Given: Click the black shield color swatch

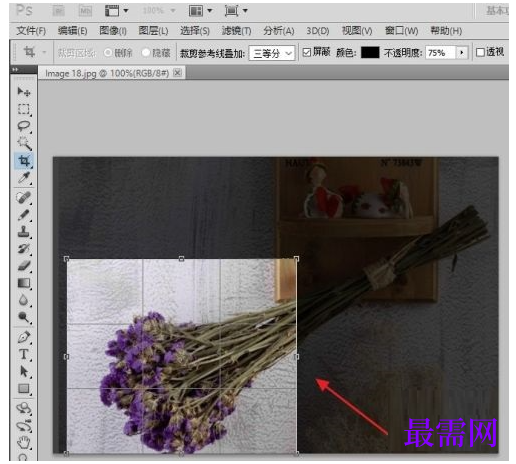Looking at the screenshot, I should click(370, 53).
